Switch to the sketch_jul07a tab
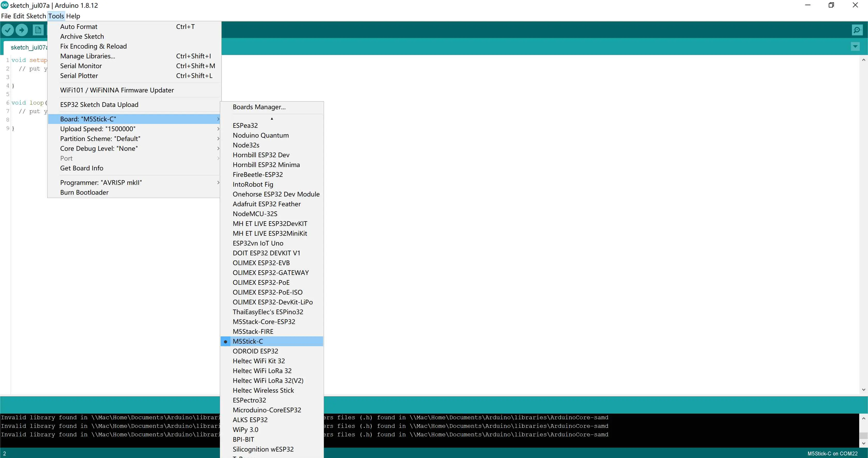This screenshot has height=458, width=868. click(26, 47)
